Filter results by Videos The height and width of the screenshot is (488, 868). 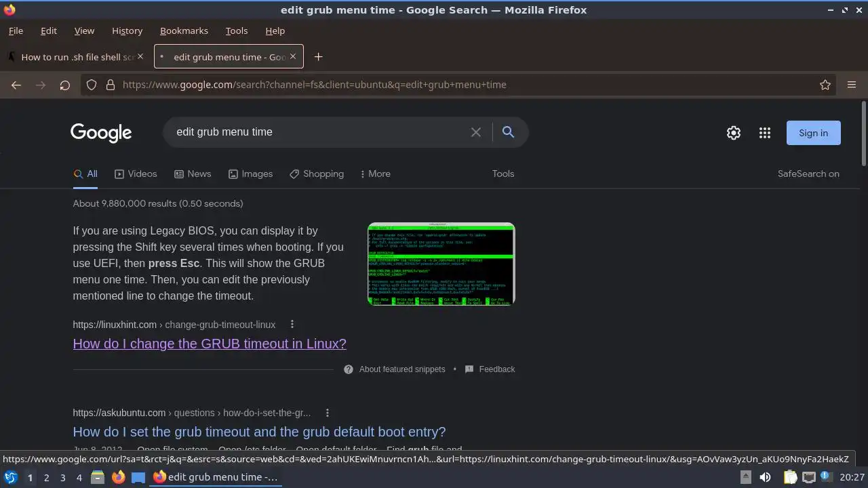pos(136,174)
